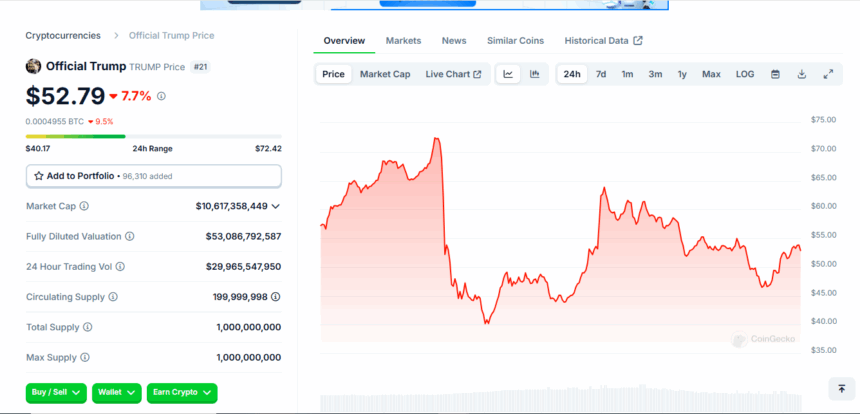Click Add to Portfolio button
This screenshot has width=860, height=414.
coord(154,176)
